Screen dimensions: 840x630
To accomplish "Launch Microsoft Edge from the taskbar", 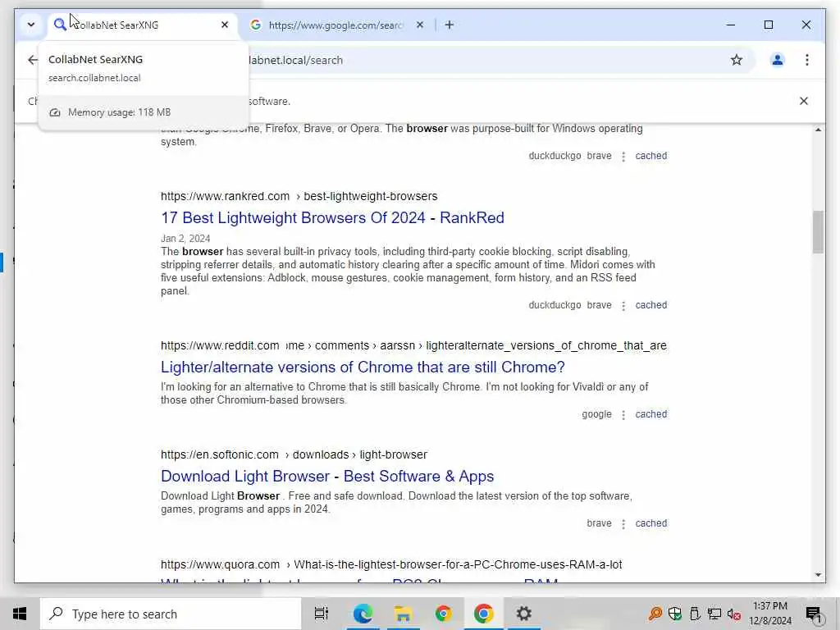I will click(363, 614).
